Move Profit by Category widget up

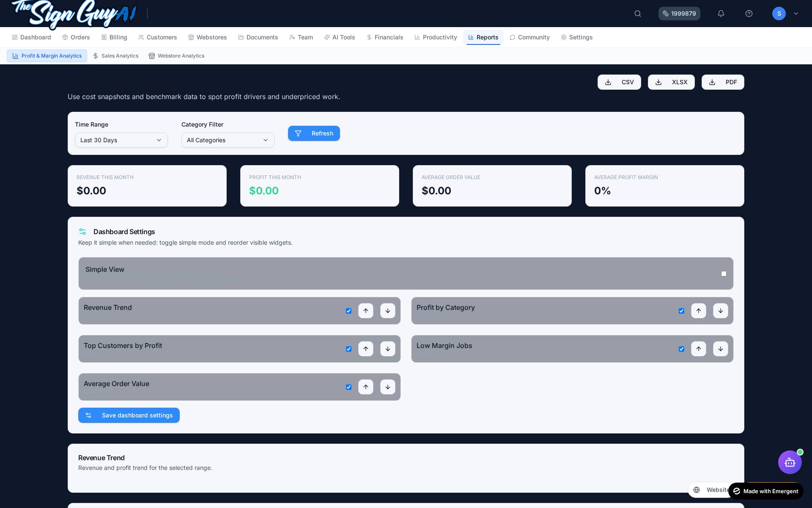(x=699, y=311)
